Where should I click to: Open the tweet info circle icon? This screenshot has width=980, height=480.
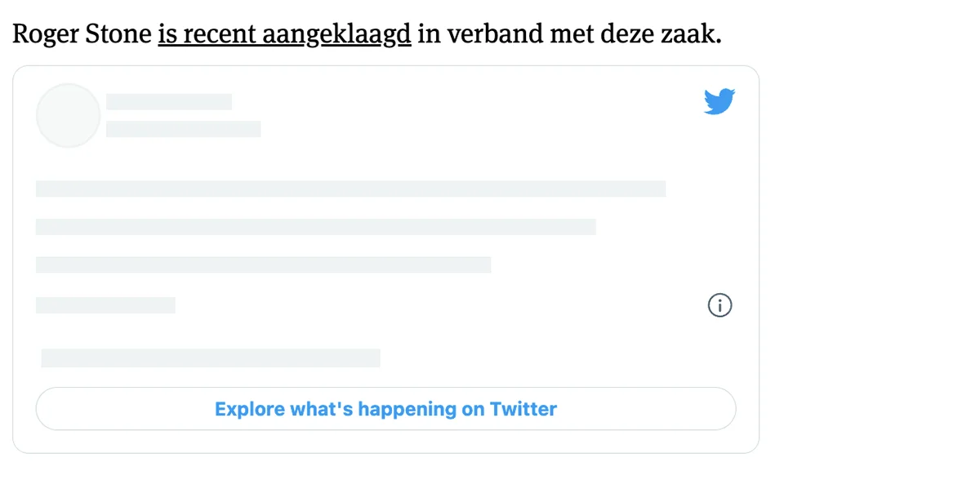pyautogui.click(x=719, y=305)
